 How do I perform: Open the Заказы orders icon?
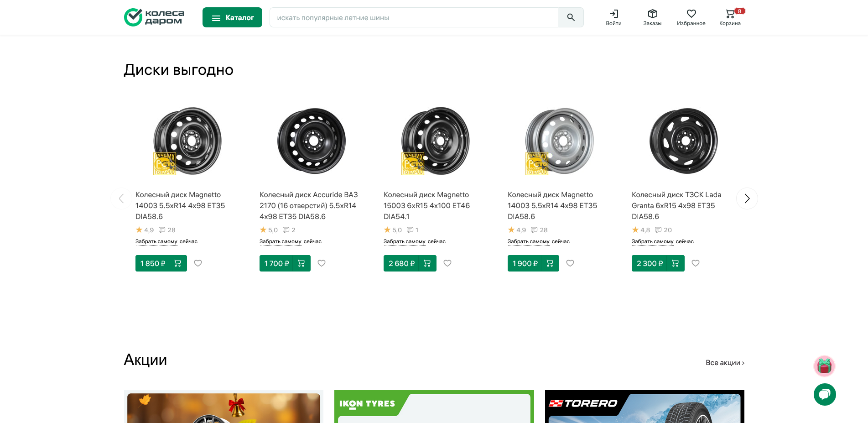pyautogui.click(x=652, y=17)
